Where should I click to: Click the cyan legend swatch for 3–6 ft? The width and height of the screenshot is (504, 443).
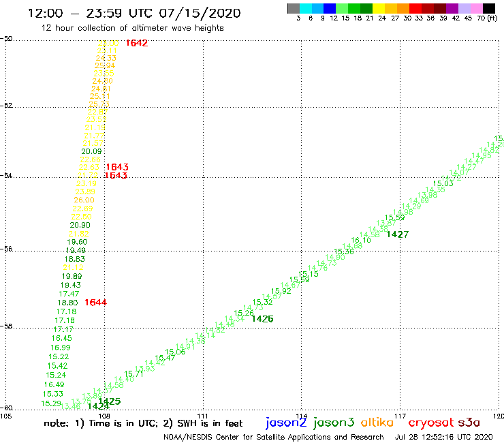coord(306,9)
